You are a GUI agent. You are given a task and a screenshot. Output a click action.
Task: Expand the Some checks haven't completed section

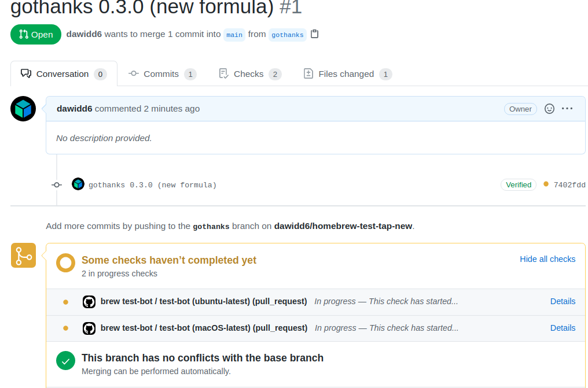[x=169, y=260]
